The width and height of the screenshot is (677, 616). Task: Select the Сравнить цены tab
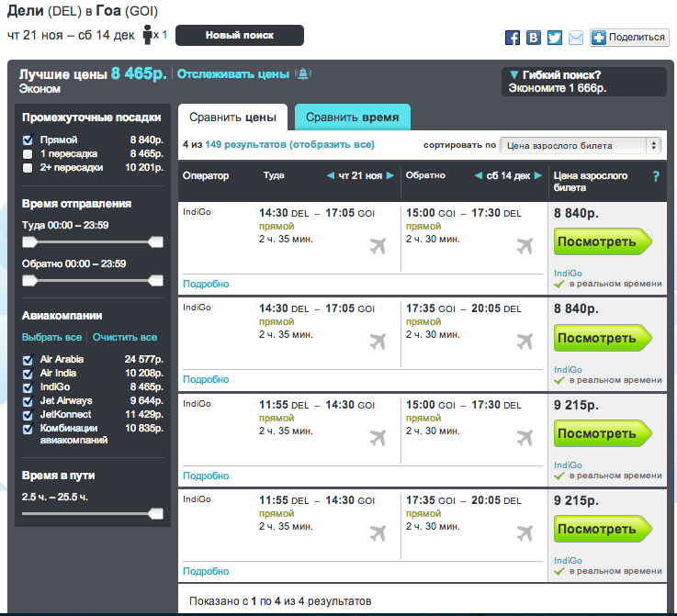click(232, 118)
